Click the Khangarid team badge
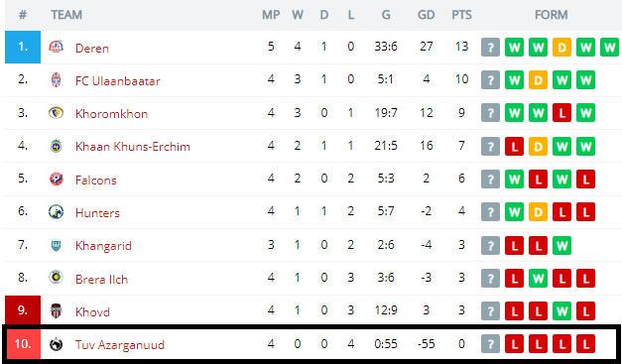Screen dimensions: 622x364 [56, 245]
